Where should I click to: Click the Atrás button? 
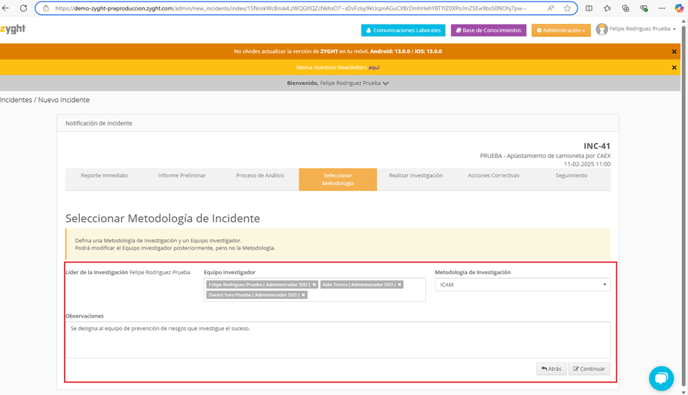click(551, 369)
